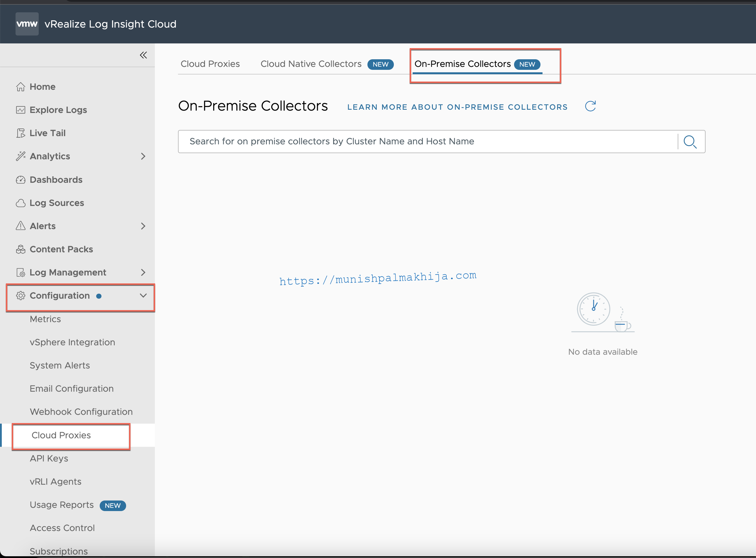The width and height of the screenshot is (756, 558).
Task: Click the Alerts menu label
Action: click(x=43, y=226)
